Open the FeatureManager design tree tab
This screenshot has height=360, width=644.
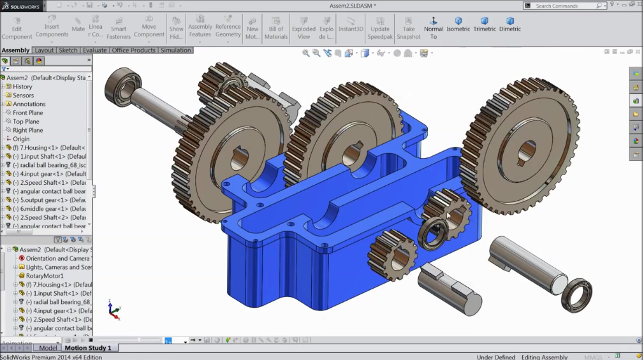(5, 61)
